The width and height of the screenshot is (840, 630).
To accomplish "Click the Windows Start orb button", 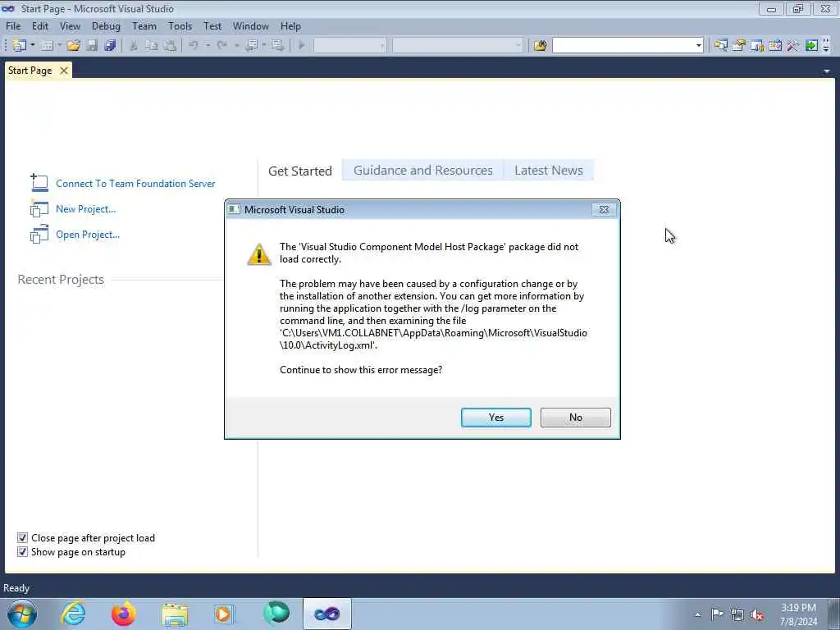I will tap(22, 614).
